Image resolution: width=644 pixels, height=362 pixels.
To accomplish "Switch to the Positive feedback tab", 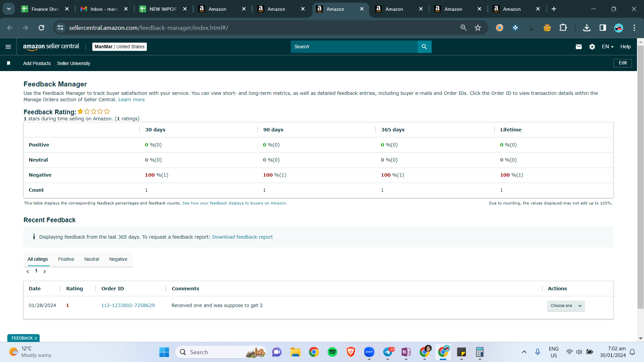I will [66, 259].
